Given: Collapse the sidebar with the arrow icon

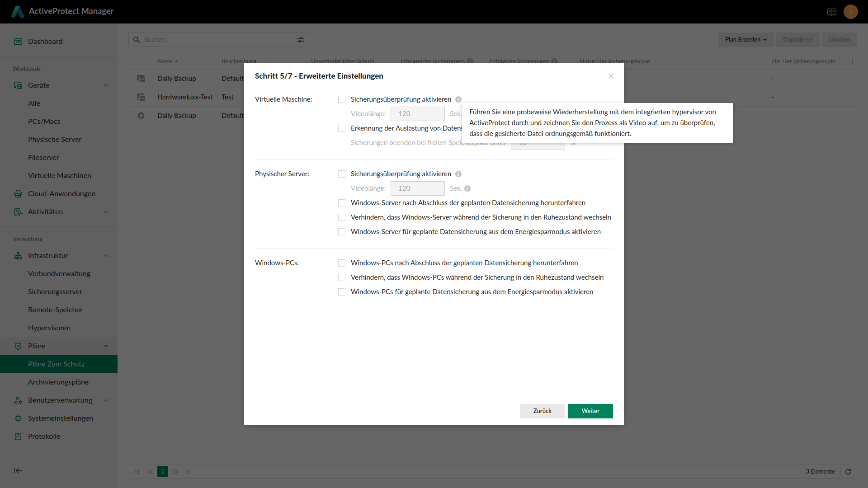Looking at the screenshot, I should [x=18, y=471].
